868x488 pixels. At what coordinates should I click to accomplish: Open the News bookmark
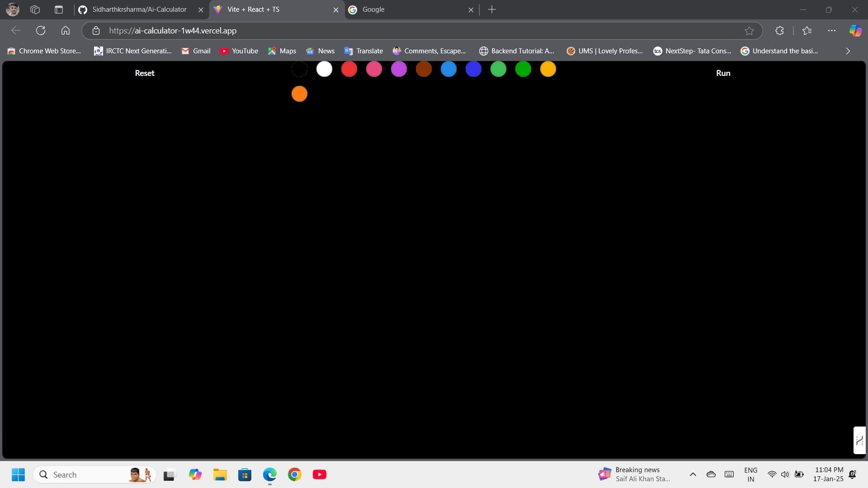pyautogui.click(x=320, y=51)
